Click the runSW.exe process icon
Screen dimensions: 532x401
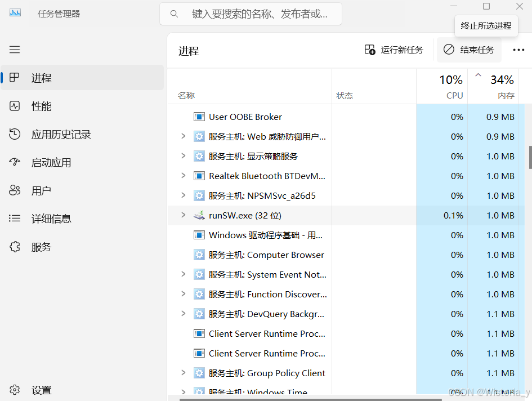point(199,215)
